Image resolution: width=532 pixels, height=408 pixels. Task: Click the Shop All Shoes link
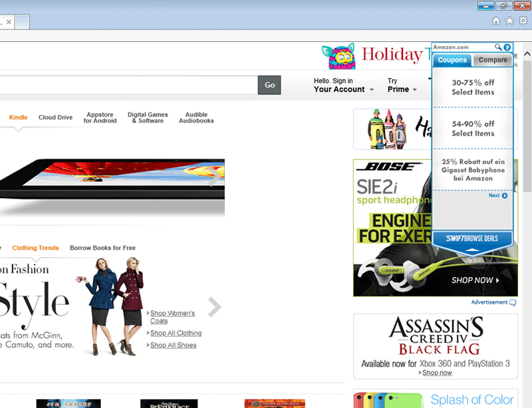173,345
